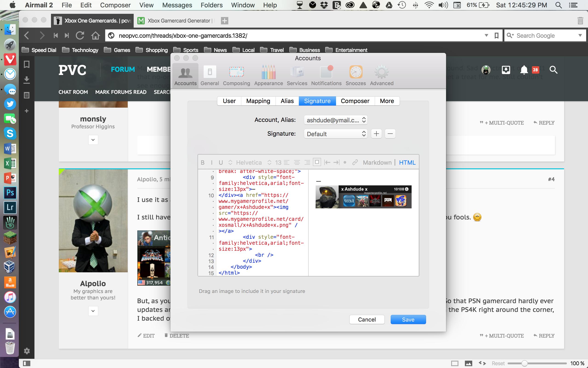Switch to the User tab
Screen dimensions: 588x368
tap(229, 101)
